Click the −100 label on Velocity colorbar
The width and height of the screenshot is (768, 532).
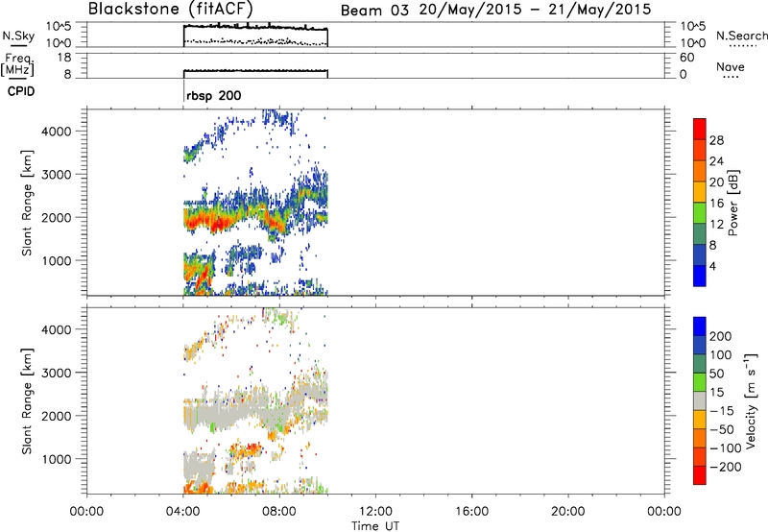coord(726,448)
